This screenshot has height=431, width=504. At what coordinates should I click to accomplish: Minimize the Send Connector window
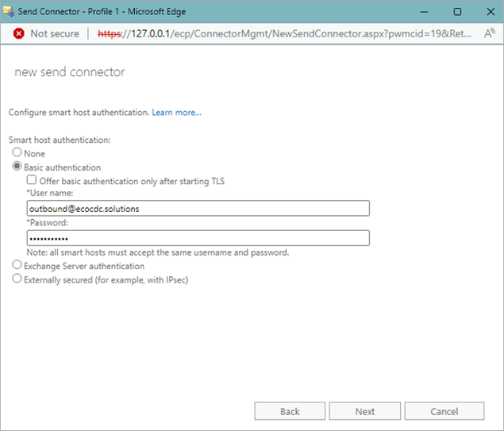coord(421,11)
